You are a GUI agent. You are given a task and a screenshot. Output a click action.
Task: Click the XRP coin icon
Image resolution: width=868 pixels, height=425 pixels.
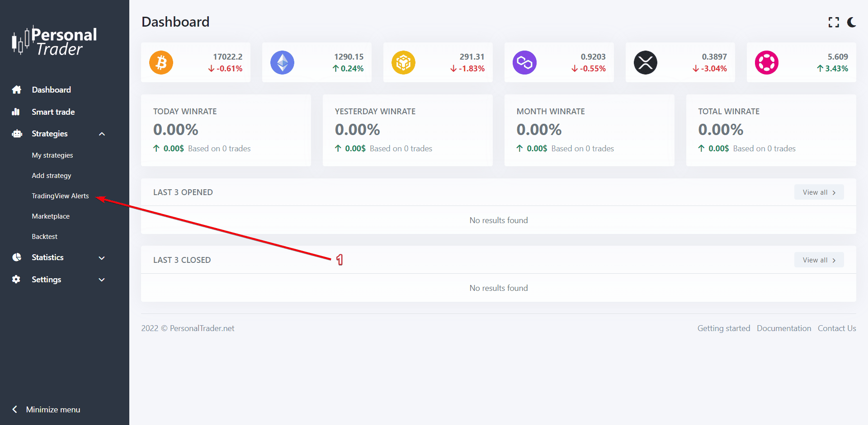point(646,63)
